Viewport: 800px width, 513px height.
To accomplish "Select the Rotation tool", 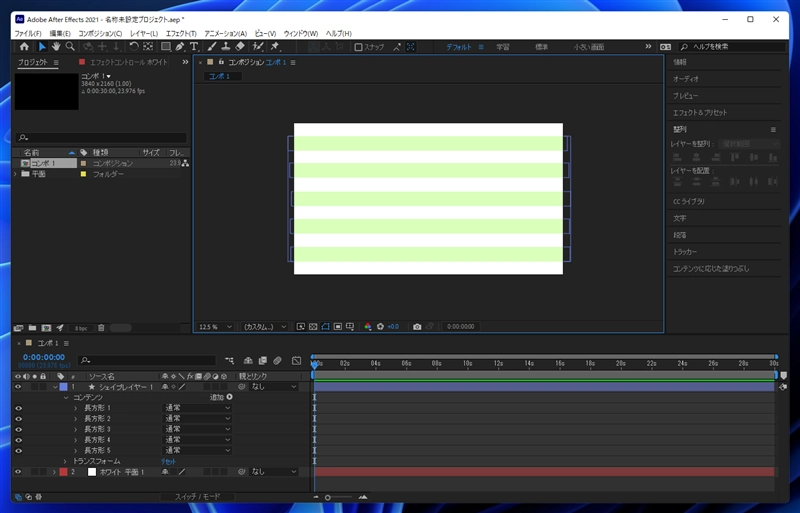I will click(x=133, y=46).
